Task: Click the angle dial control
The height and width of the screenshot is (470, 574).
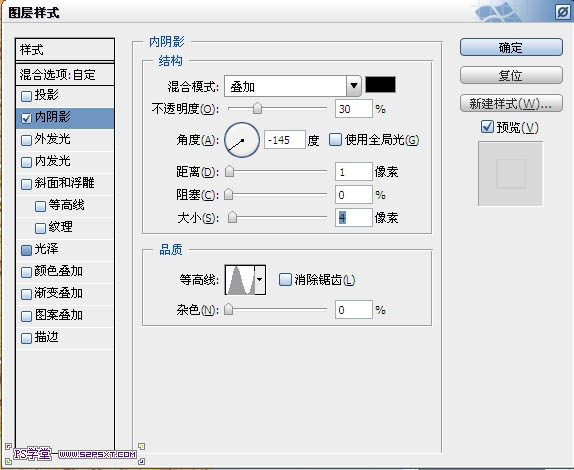Action: (x=242, y=140)
